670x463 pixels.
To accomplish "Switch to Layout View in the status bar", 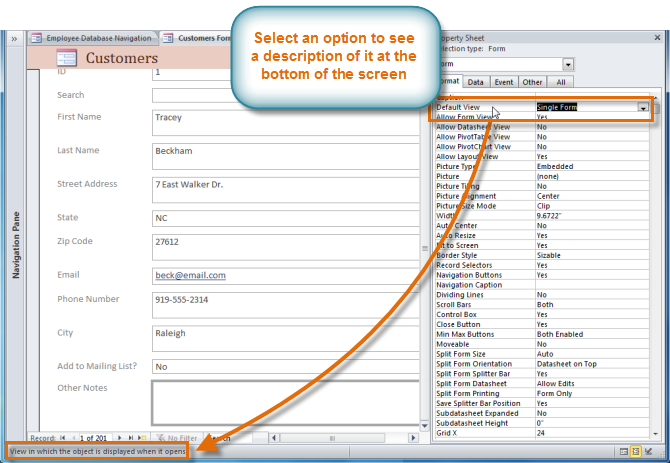I will [x=636, y=451].
